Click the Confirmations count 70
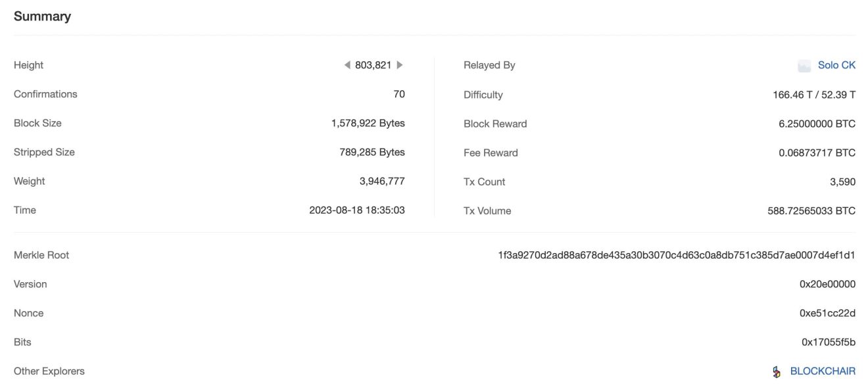This screenshot has height=388, width=868. [x=398, y=94]
